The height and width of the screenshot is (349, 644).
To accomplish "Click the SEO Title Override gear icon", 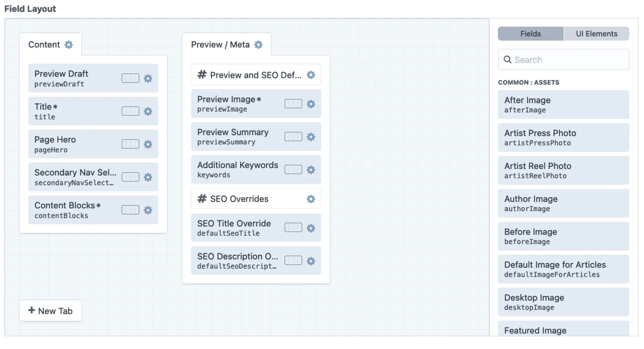I will 311,228.
